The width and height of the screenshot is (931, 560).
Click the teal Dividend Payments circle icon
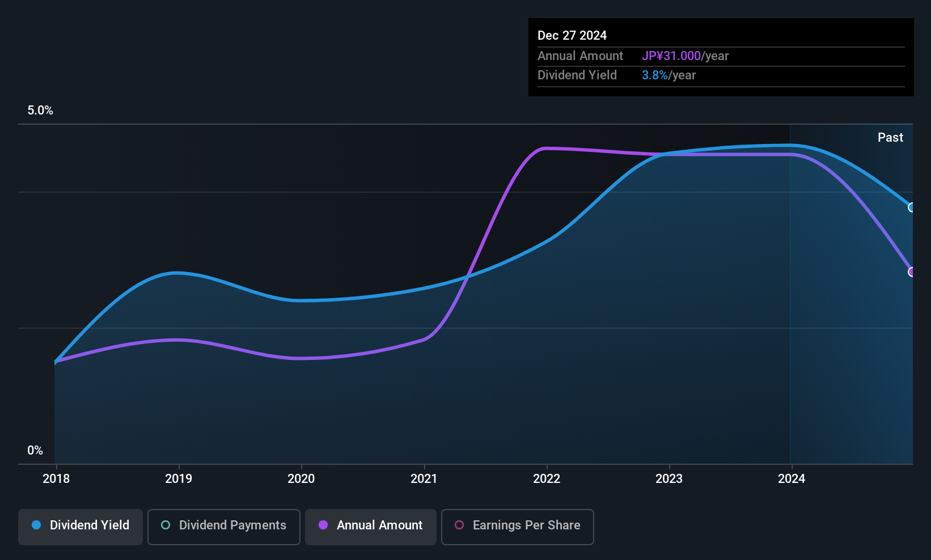[x=166, y=525]
